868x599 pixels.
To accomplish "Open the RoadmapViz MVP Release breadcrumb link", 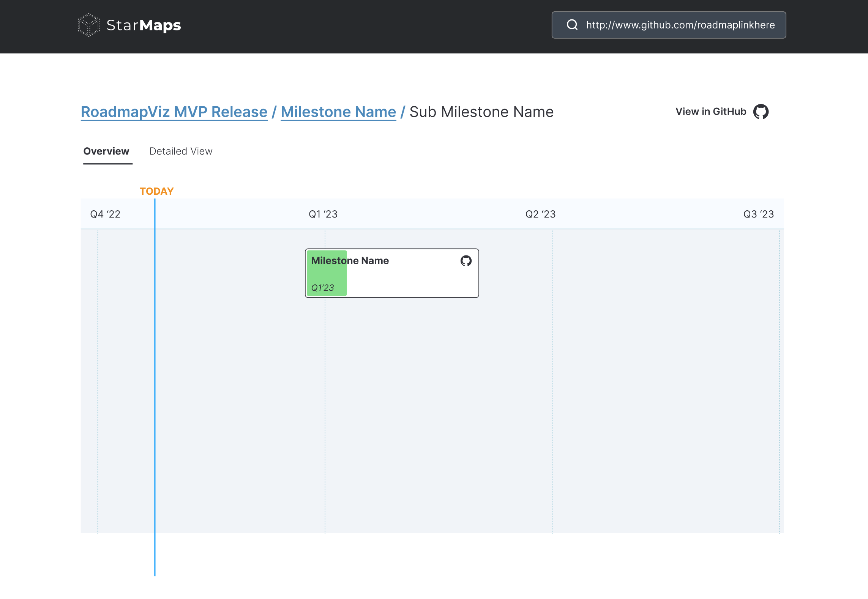I will [174, 112].
